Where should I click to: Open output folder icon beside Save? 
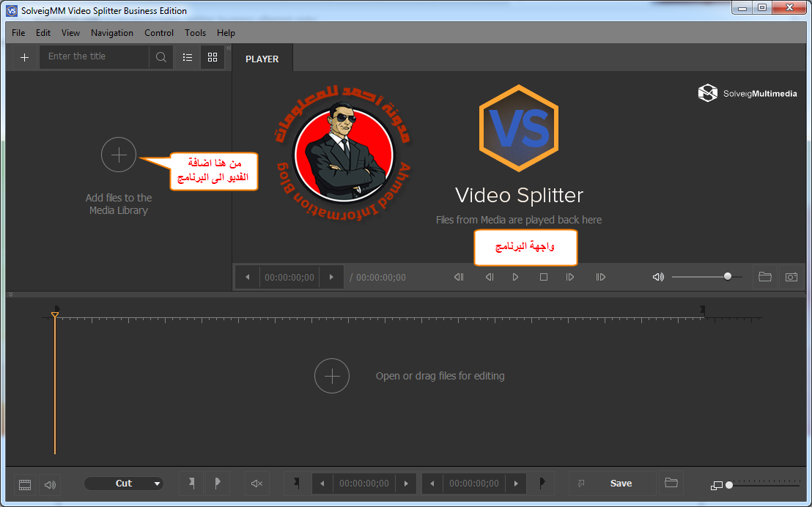tap(671, 483)
